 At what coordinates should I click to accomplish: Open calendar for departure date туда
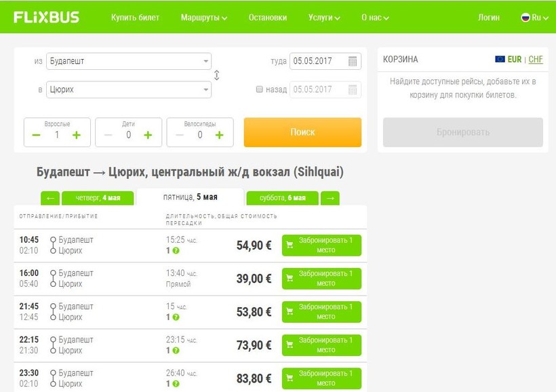click(x=353, y=62)
